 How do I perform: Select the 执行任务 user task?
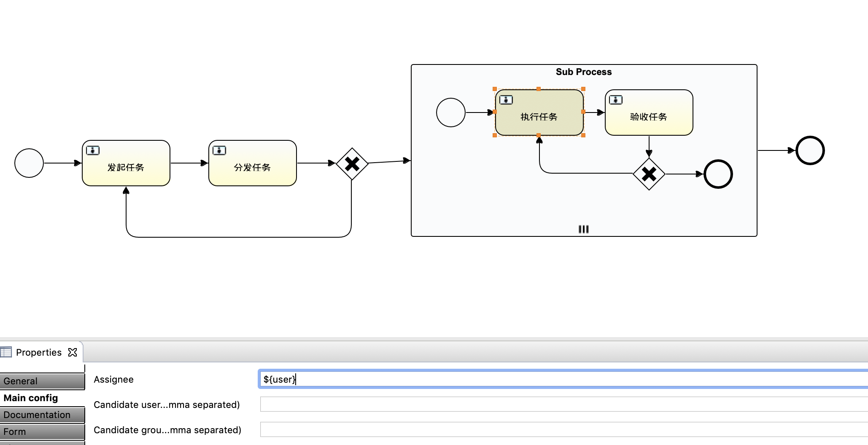[539, 113]
